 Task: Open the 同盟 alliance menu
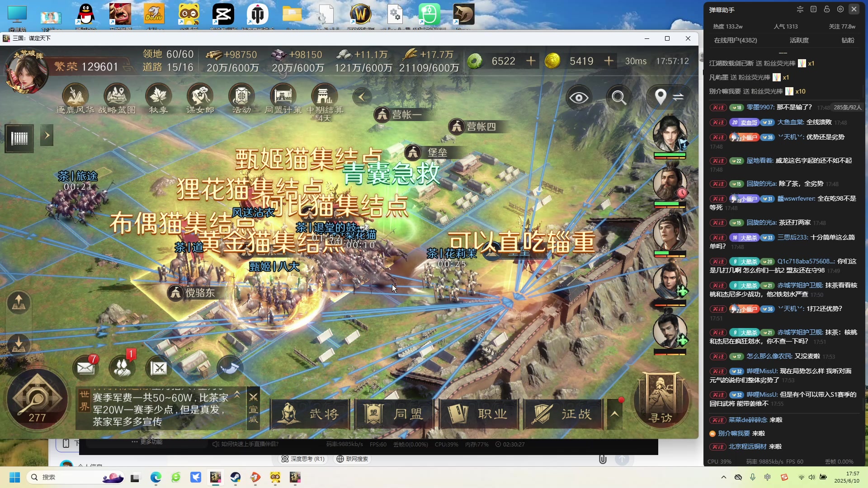(x=394, y=414)
